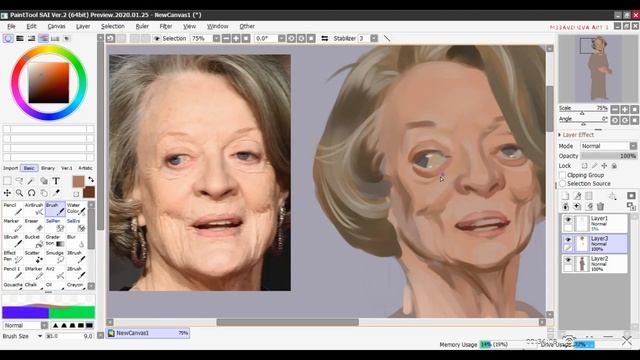Viewport: 640px width, 360px height.
Task: Open the Canvas menu
Action: pyautogui.click(x=56, y=26)
